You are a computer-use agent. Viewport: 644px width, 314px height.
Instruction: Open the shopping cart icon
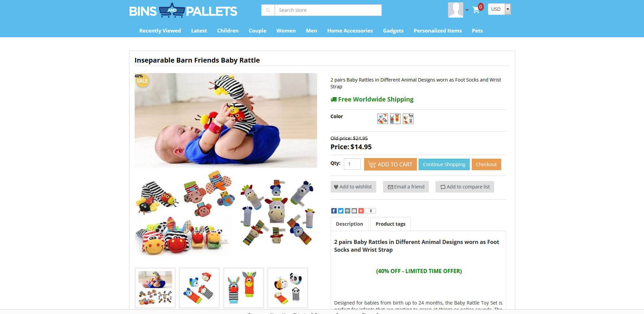tap(476, 10)
